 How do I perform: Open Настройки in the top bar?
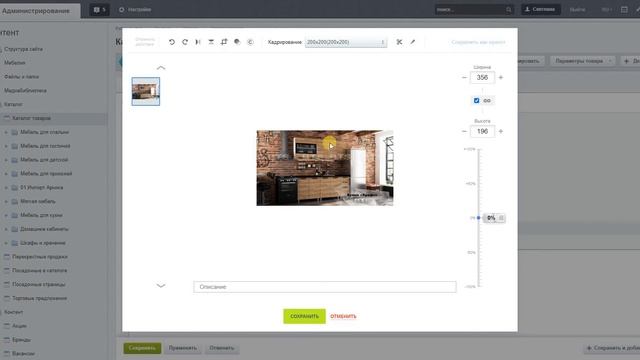135,9
